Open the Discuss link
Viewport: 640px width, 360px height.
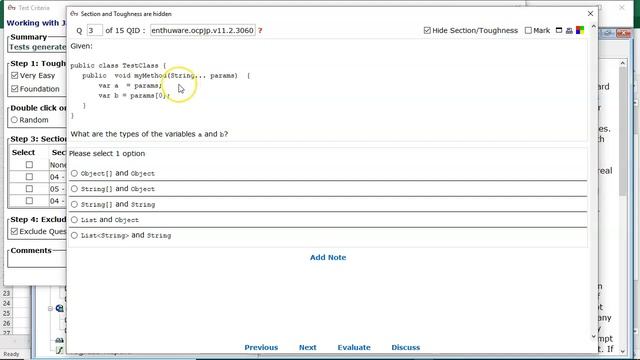[405, 347]
